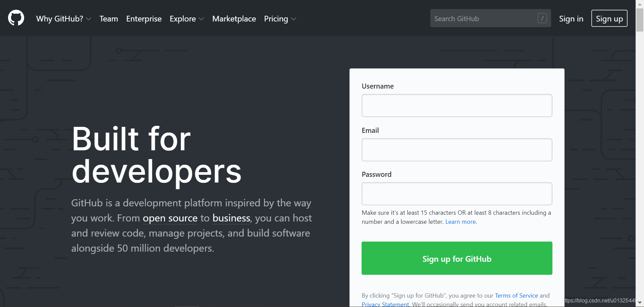Screen dimensions: 644x307
Task: Expand the Why GitHub? dropdown
Action: coord(64,19)
